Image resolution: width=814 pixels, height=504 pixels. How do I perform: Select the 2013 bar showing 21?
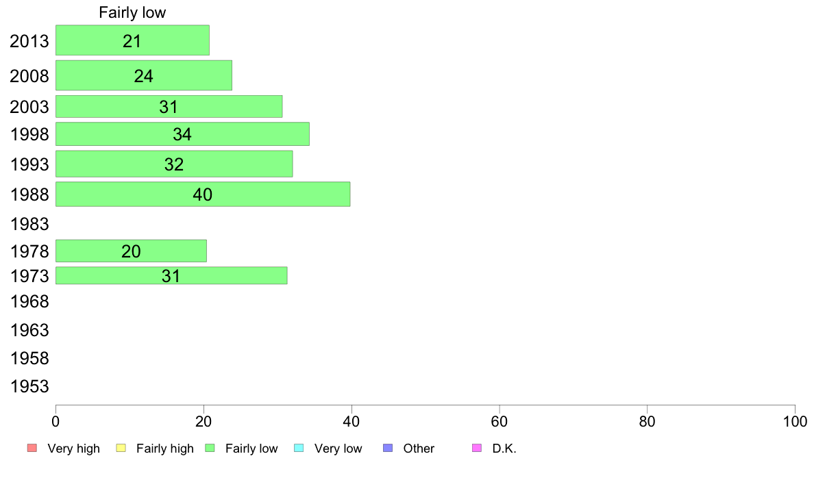coord(132,40)
